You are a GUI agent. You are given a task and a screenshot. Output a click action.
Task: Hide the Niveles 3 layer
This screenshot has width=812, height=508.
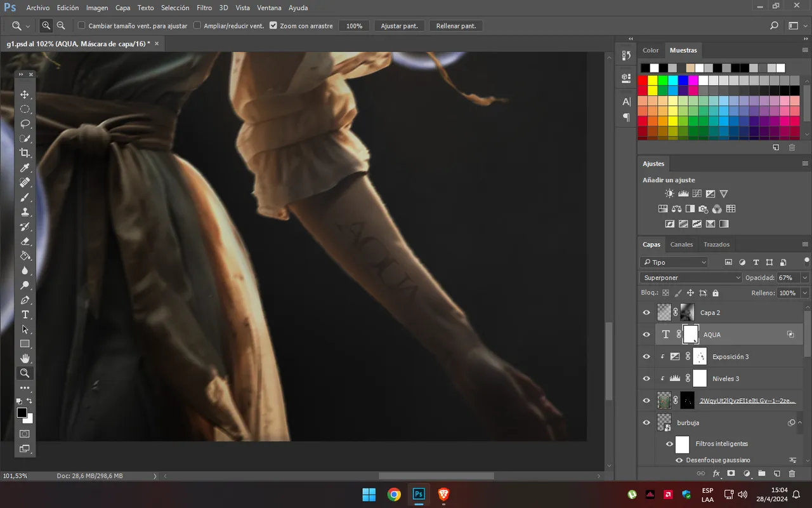646,378
